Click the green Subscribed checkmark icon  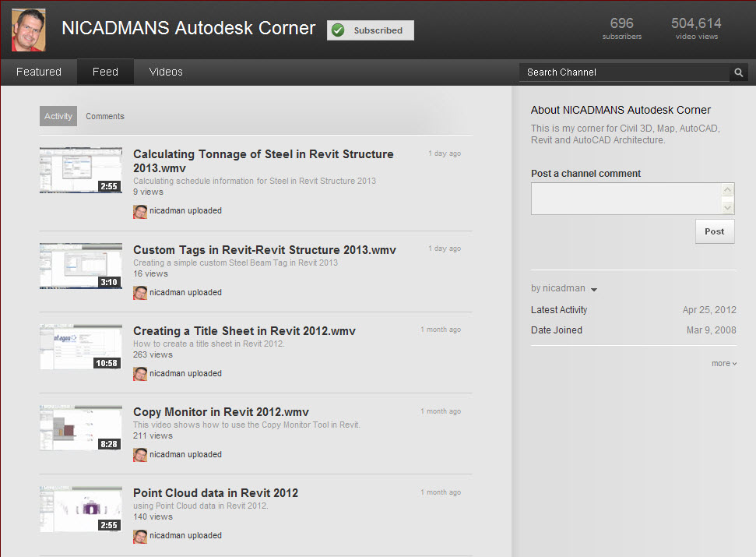coord(338,30)
